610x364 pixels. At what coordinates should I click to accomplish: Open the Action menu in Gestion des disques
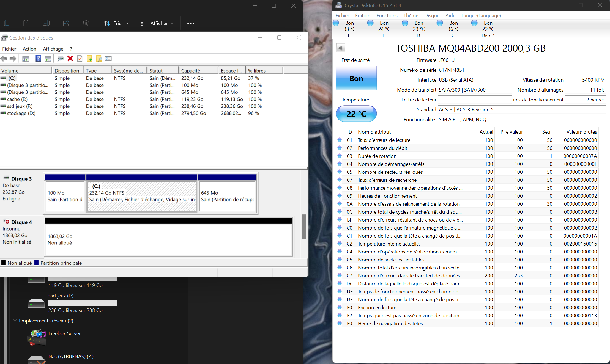coord(29,49)
